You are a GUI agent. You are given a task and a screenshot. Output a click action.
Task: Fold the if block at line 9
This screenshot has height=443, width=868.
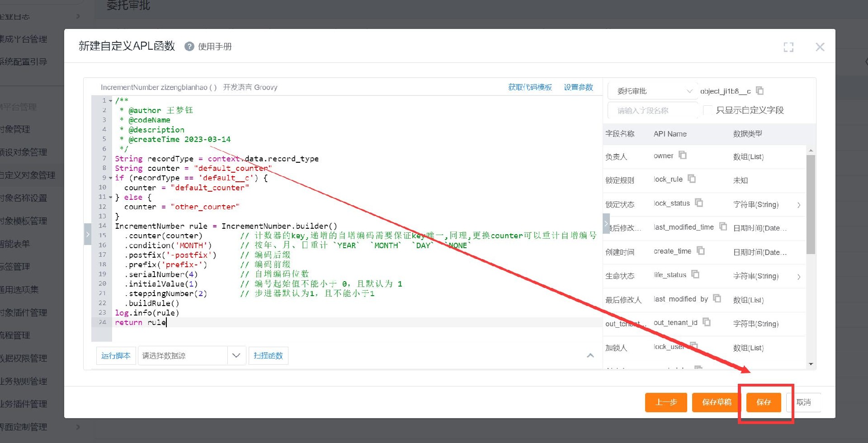111,178
